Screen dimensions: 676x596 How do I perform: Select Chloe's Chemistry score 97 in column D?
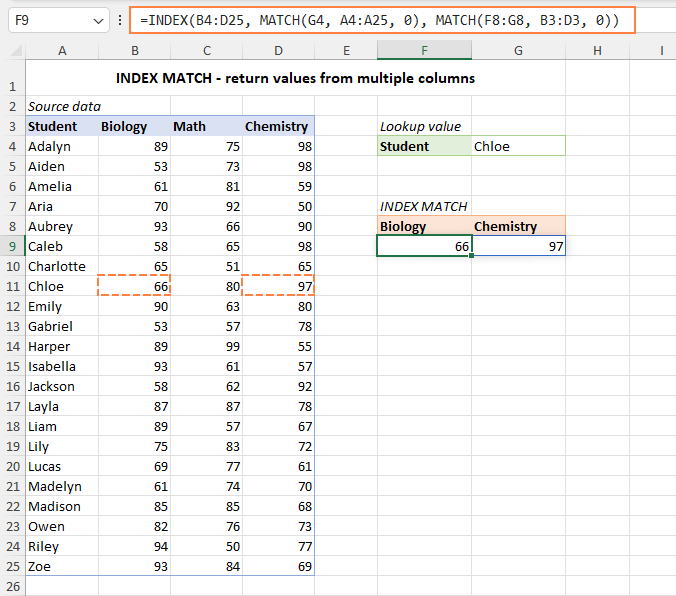279,286
